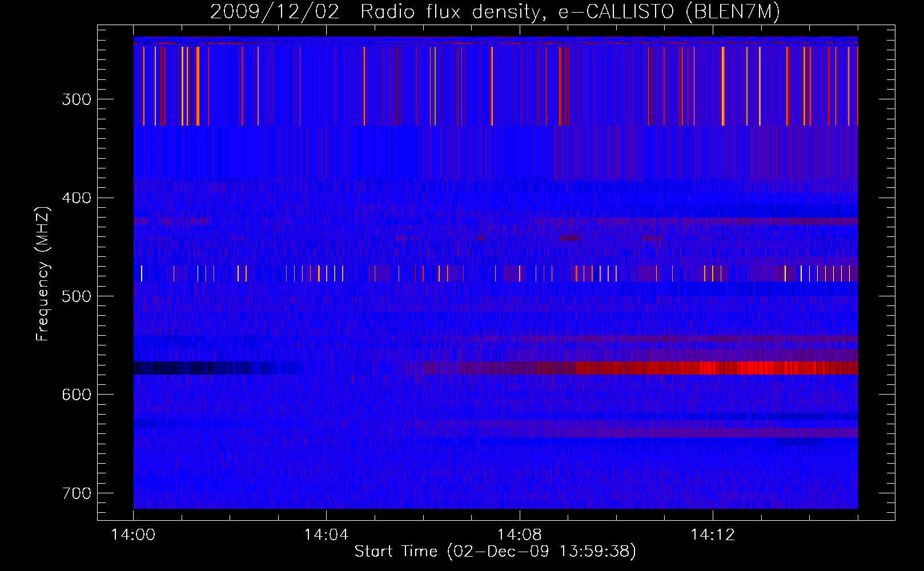This screenshot has width=924, height=571.
Task: Click the 300 frequency tick label
Action: pyautogui.click(x=77, y=99)
